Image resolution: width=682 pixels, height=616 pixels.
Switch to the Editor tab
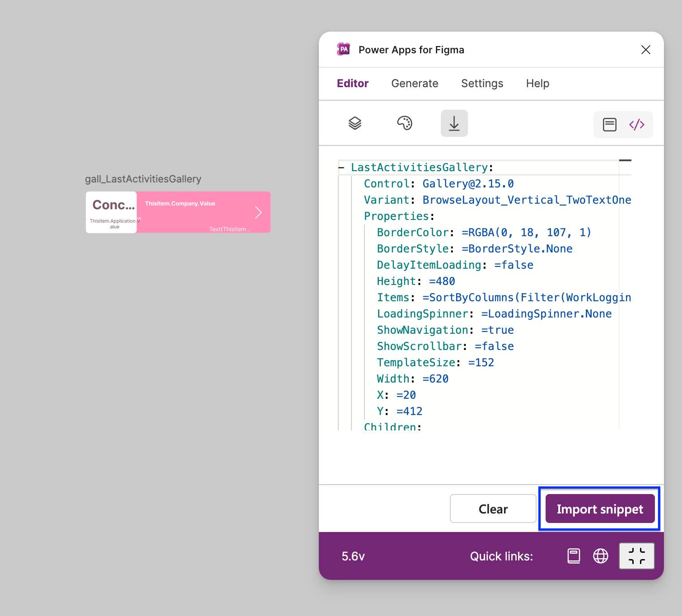click(x=353, y=84)
